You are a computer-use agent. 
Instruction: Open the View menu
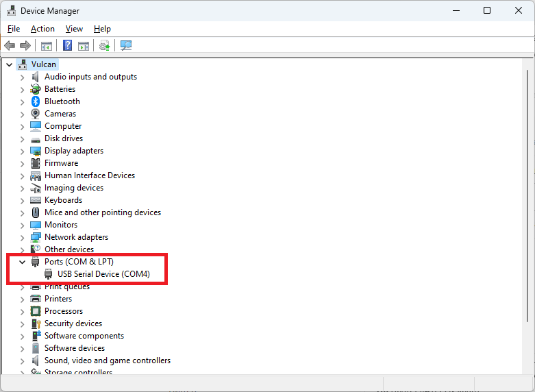pyautogui.click(x=74, y=29)
